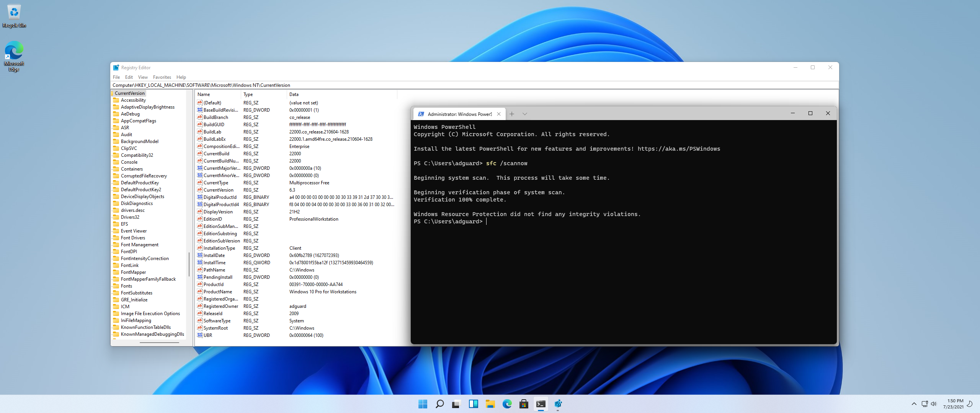Select the (Default) value row

[296, 103]
